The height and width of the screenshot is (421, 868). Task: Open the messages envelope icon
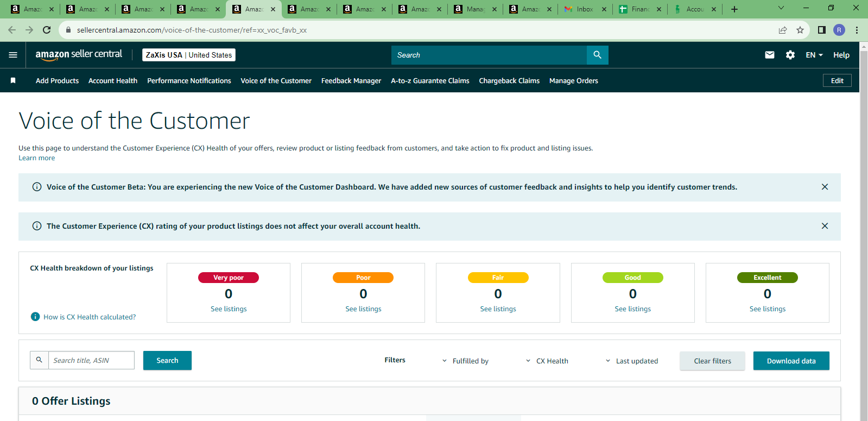tap(770, 55)
